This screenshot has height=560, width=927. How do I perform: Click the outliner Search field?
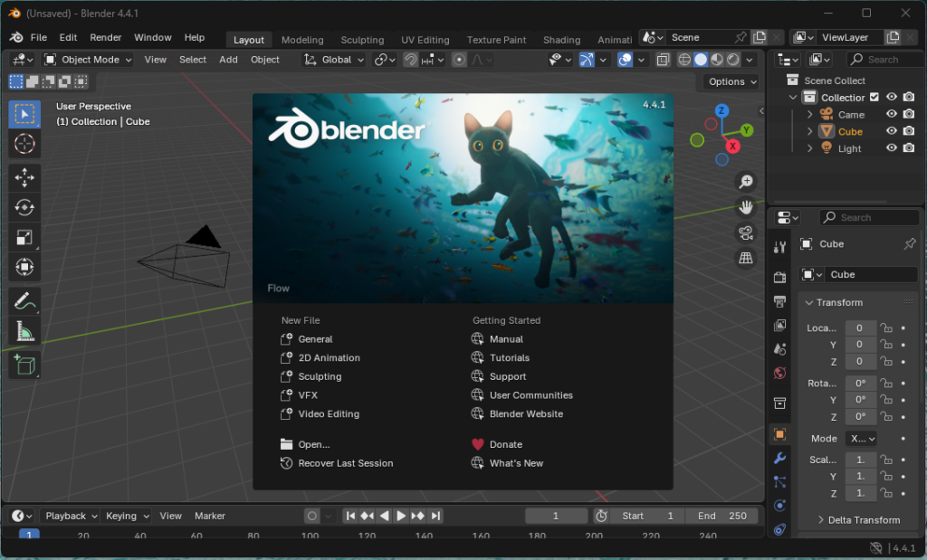pos(884,60)
